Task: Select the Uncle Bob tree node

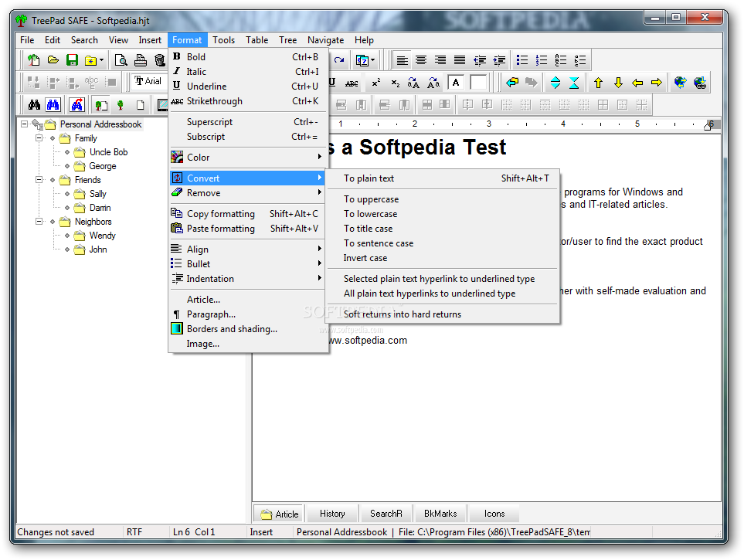Action: click(x=109, y=152)
